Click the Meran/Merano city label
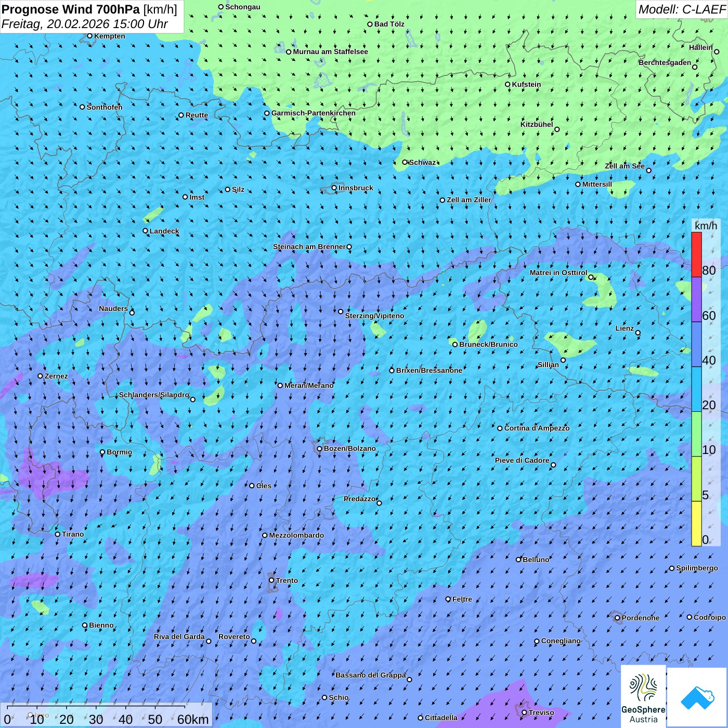The width and height of the screenshot is (728, 728). tap(309, 385)
